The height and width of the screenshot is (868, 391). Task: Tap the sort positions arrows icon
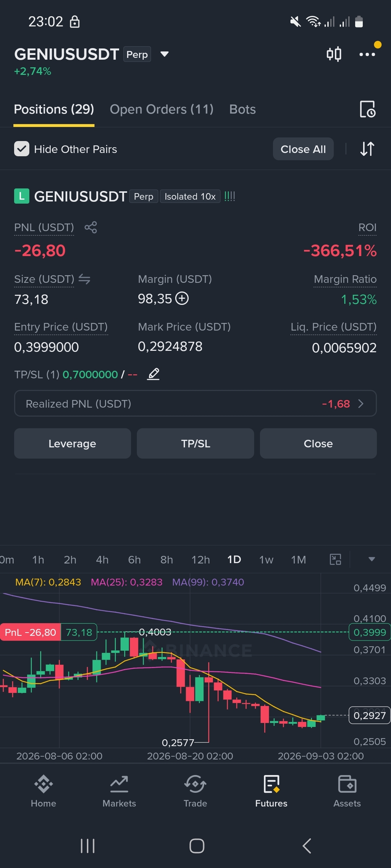click(367, 149)
